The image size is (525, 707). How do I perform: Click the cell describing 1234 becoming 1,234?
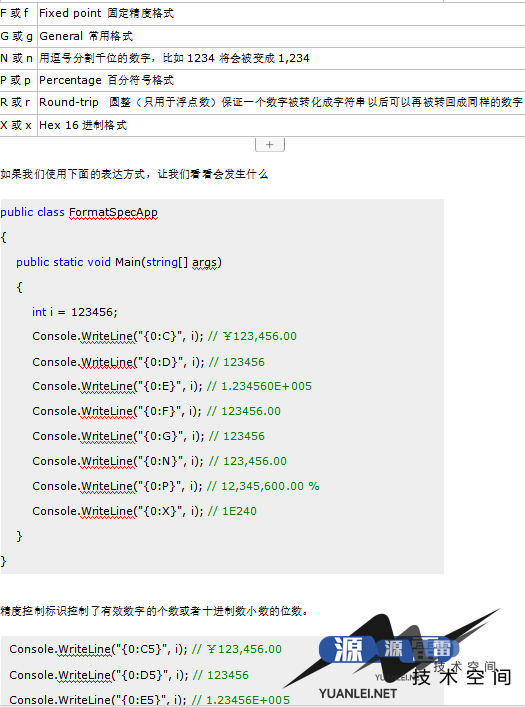tap(281, 59)
